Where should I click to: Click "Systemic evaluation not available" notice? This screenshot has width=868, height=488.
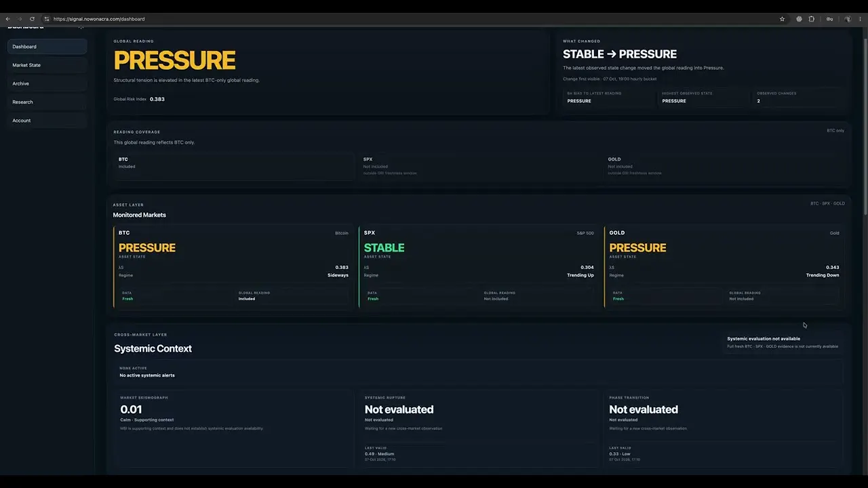click(764, 339)
